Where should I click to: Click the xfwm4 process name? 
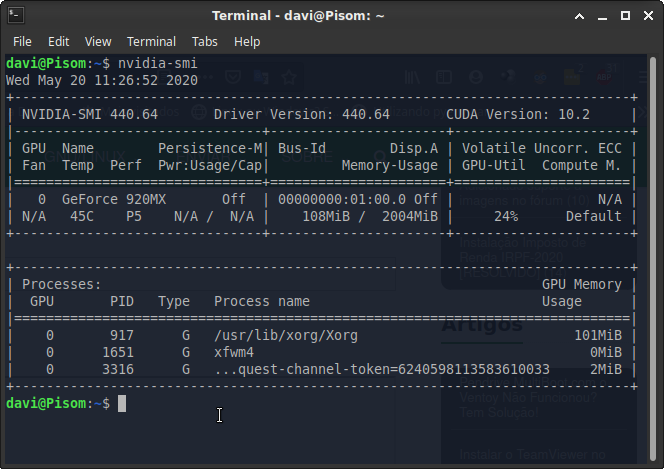coord(234,353)
